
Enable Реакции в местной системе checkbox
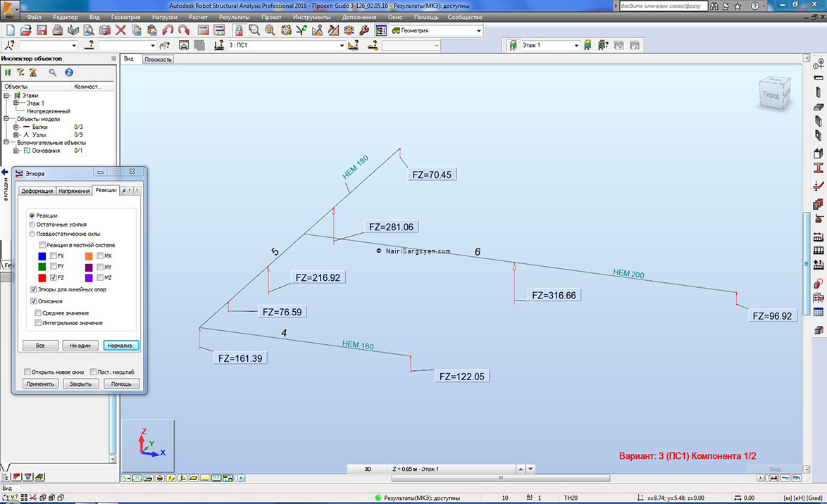(x=42, y=245)
